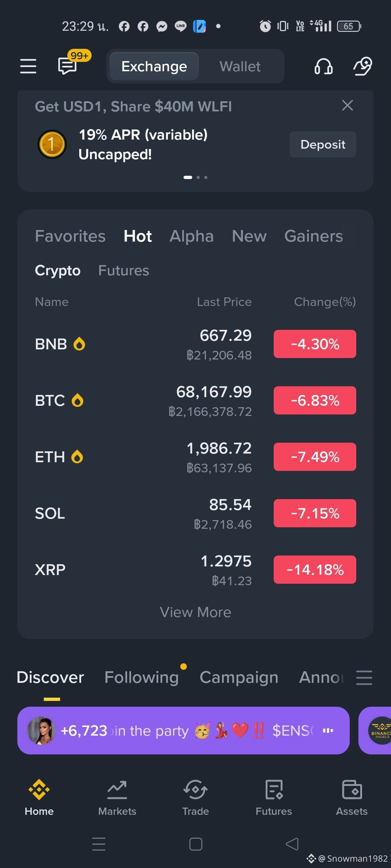Open the Futures navigation icon

(x=274, y=790)
